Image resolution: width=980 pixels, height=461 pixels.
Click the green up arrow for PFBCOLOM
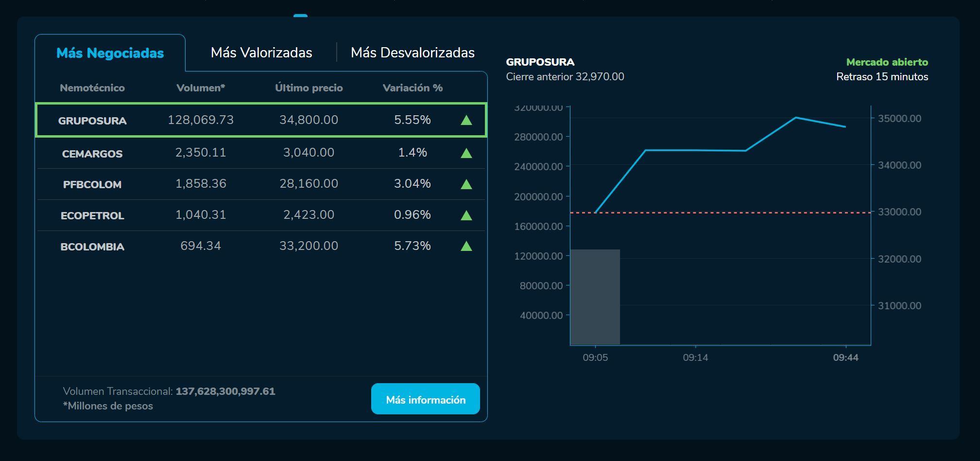[466, 184]
